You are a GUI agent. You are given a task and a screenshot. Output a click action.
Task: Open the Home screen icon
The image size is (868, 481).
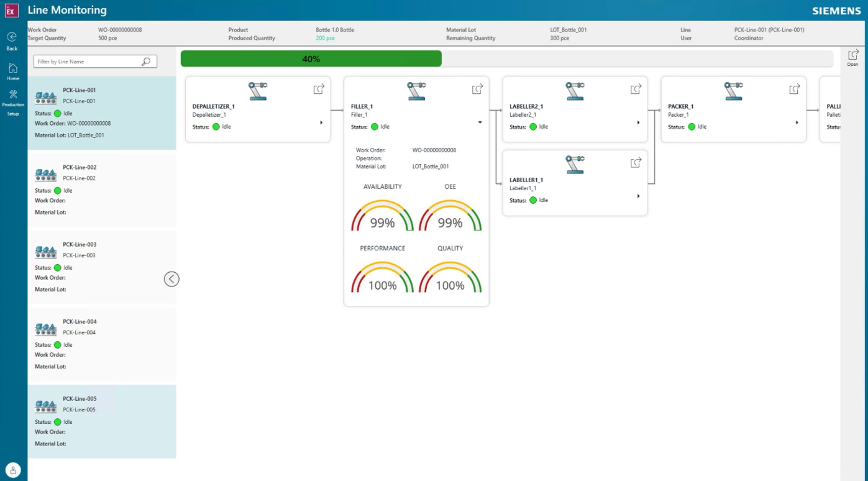pyautogui.click(x=12, y=69)
